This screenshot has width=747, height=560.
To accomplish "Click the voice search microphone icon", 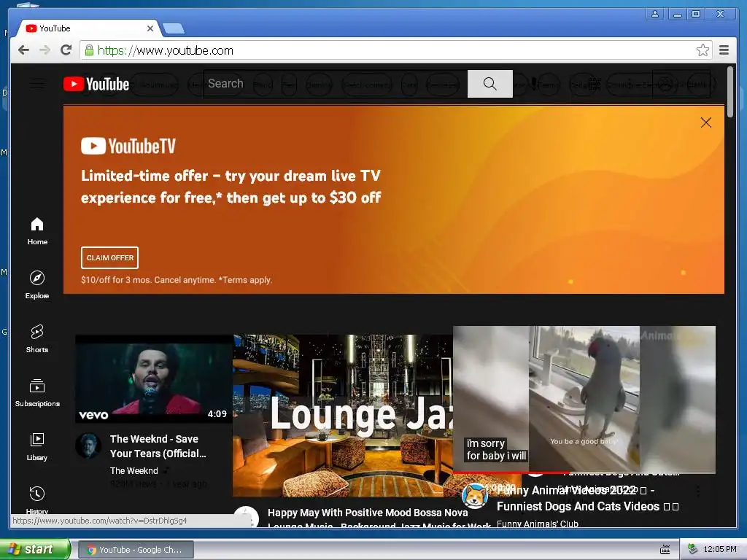I will tap(534, 84).
